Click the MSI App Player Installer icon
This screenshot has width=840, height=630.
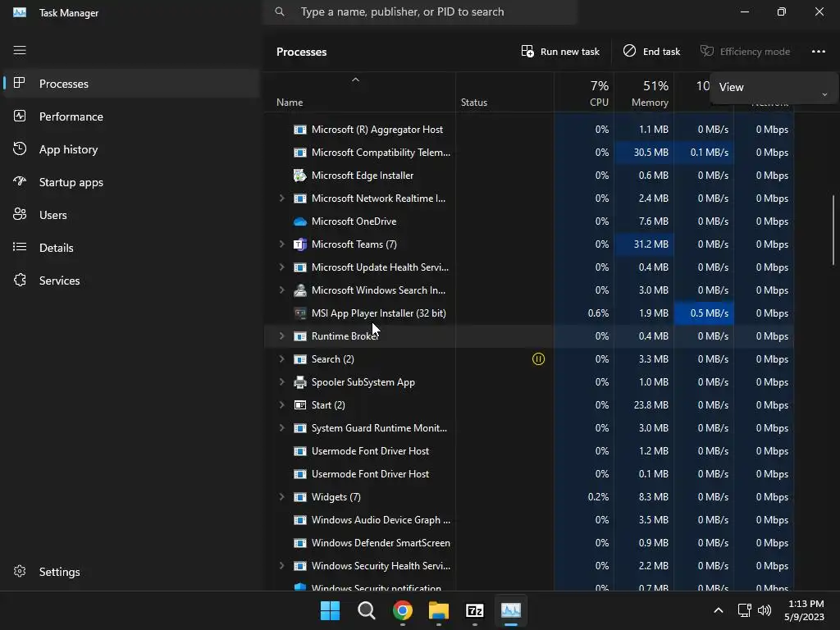[x=300, y=313]
